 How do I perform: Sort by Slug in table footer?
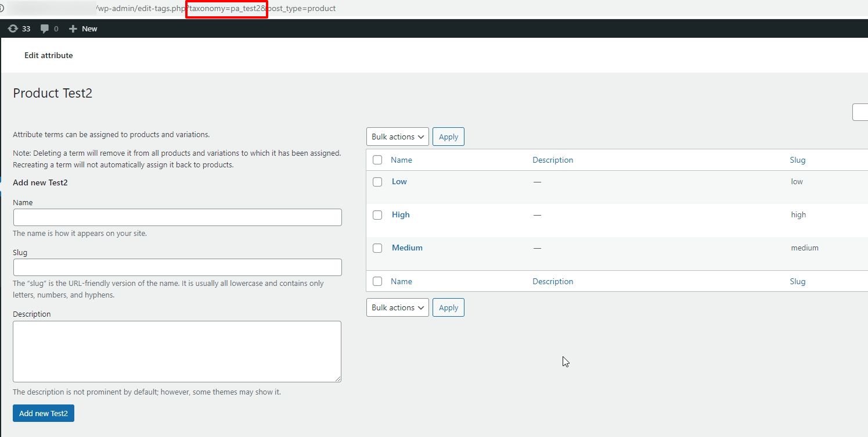798,281
